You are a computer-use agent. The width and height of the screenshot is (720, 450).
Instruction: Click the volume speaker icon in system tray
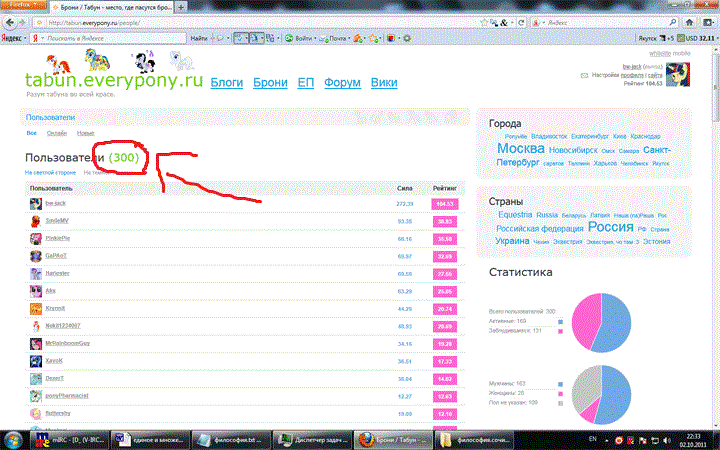(666, 441)
